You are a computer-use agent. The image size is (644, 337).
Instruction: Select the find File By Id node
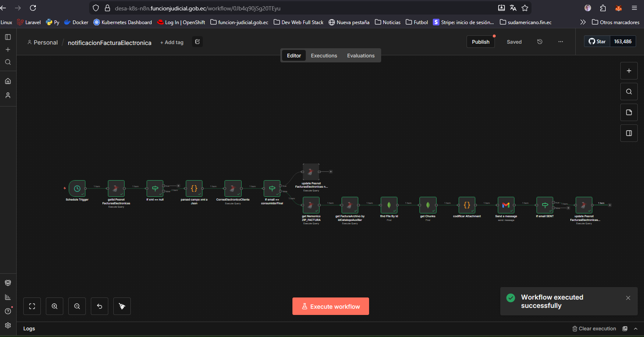389,205
